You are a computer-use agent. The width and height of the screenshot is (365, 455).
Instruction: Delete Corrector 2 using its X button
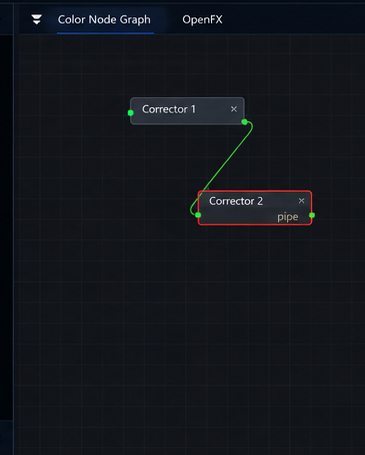(301, 201)
